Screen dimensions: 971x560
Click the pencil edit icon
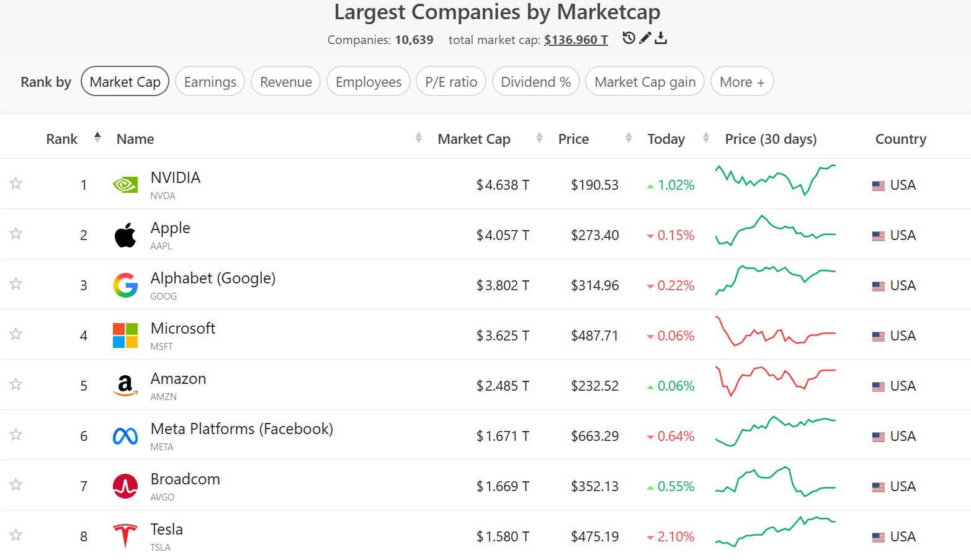click(x=645, y=38)
